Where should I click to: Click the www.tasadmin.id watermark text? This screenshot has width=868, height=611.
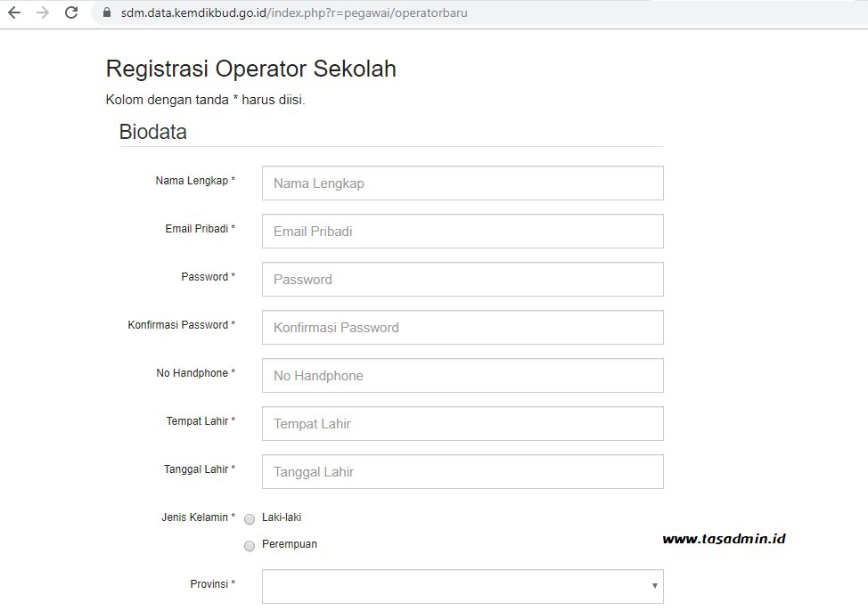tap(725, 538)
